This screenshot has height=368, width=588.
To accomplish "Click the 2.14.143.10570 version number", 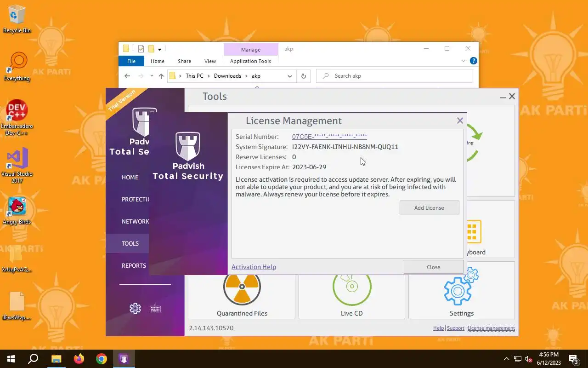I will [211, 328].
